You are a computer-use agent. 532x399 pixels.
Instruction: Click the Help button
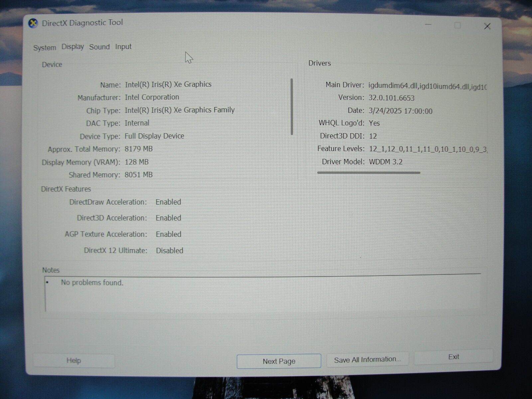pyautogui.click(x=73, y=360)
